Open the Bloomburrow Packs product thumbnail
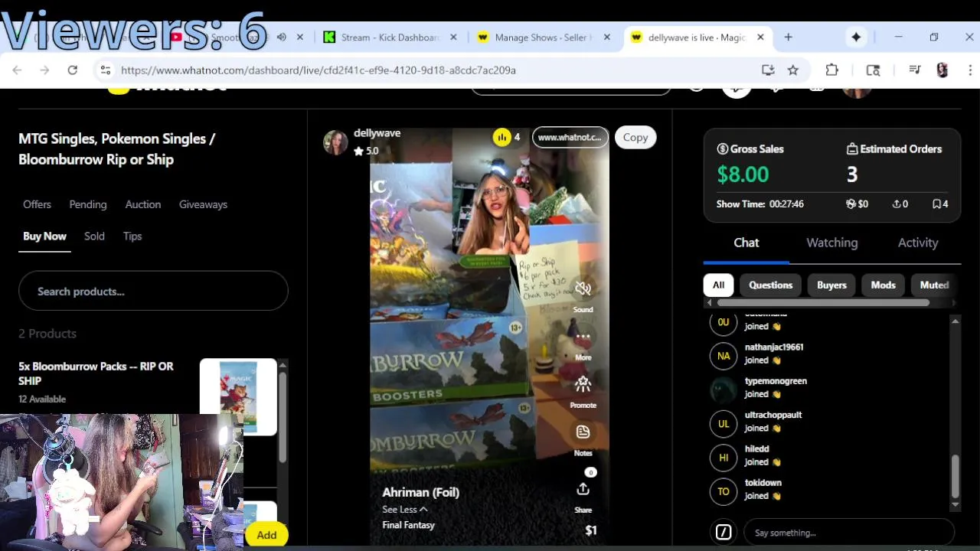The image size is (980, 551). [x=238, y=397]
